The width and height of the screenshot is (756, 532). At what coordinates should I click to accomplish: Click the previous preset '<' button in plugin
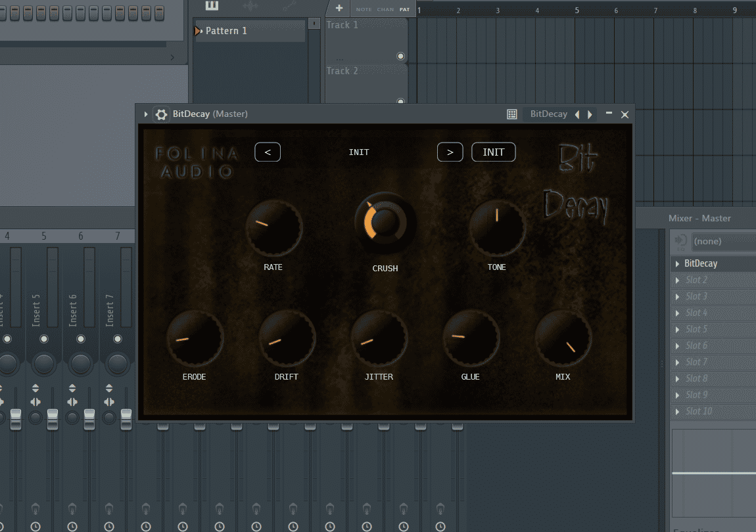pyautogui.click(x=268, y=152)
